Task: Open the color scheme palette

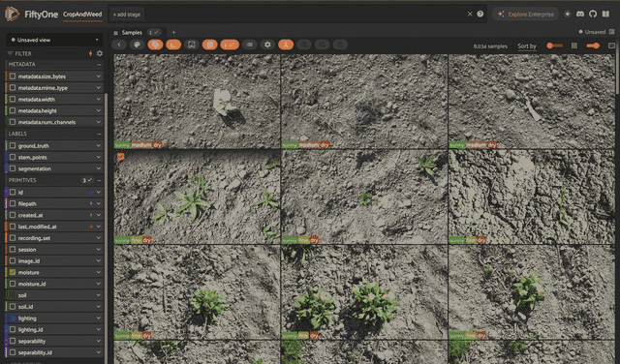Action: coord(138,45)
